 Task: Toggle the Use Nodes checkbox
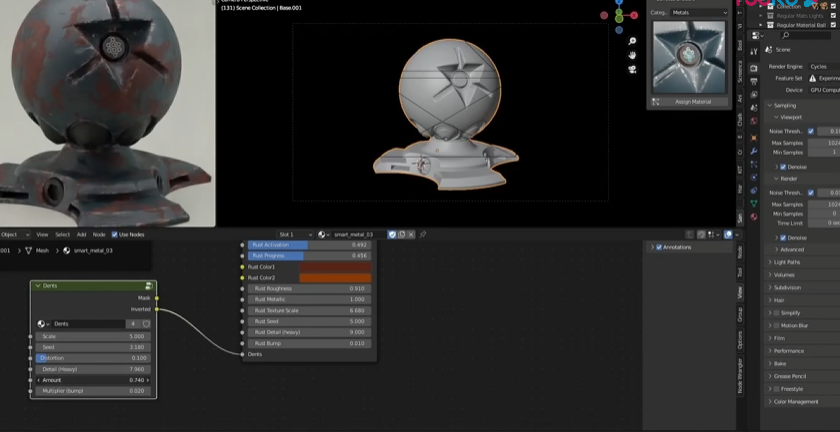(x=115, y=235)
